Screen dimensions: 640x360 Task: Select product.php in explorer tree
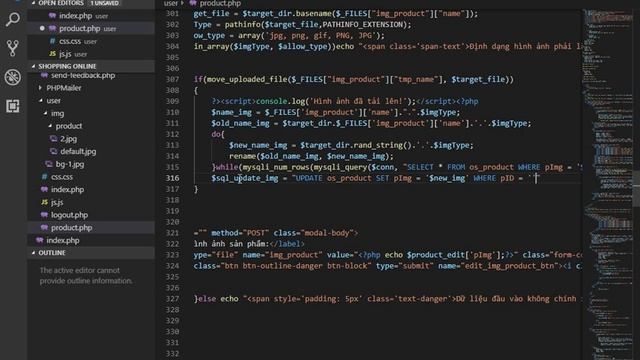click(x=91, y=228)
